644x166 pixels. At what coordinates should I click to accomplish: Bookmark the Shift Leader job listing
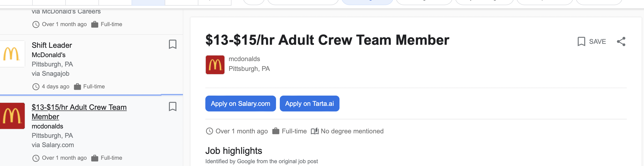click(172, 45)
